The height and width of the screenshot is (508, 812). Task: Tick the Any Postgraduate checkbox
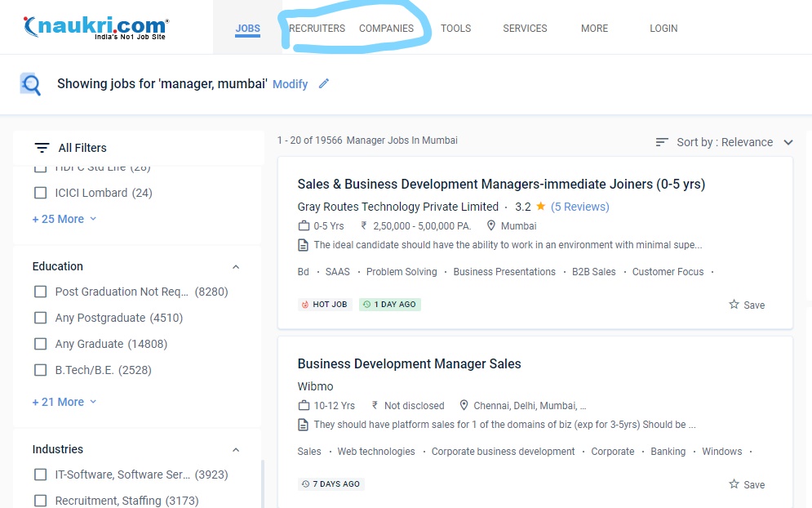point(40,318)
